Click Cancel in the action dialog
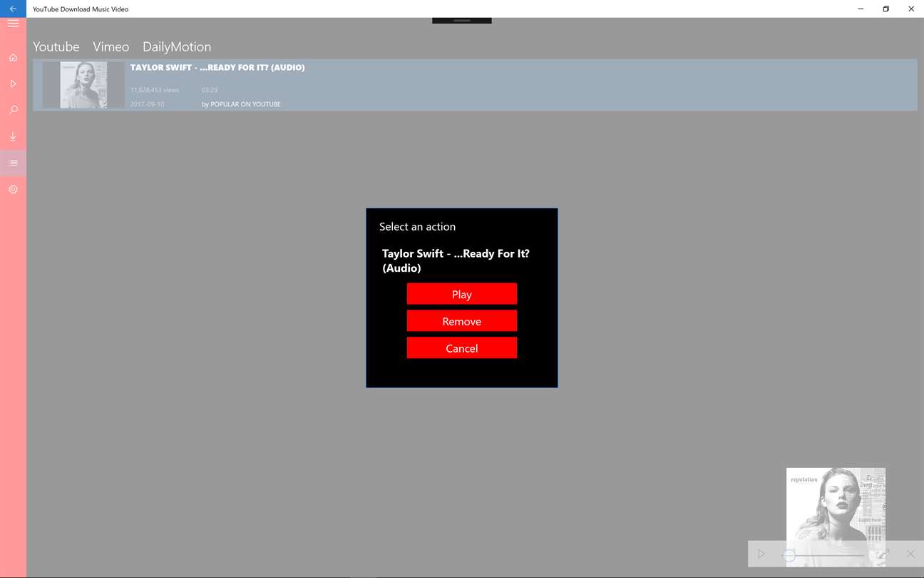924x578 pixels. point(462,348)
